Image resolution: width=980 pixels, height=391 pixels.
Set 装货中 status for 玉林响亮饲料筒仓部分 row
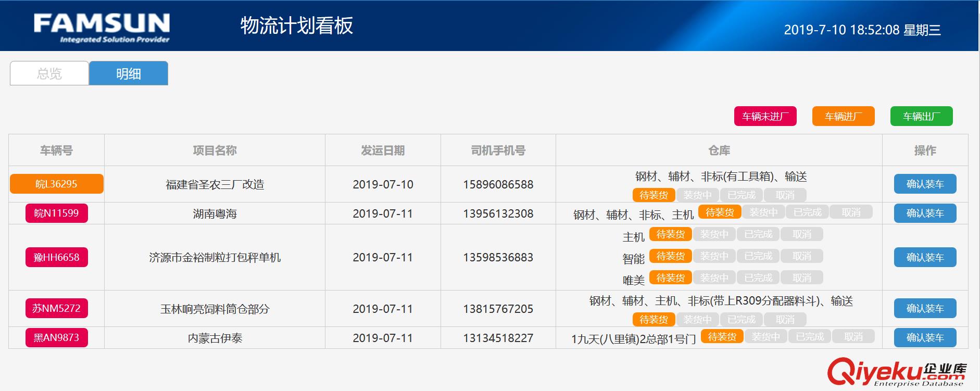pyautogui.click(x=697, y=320)
